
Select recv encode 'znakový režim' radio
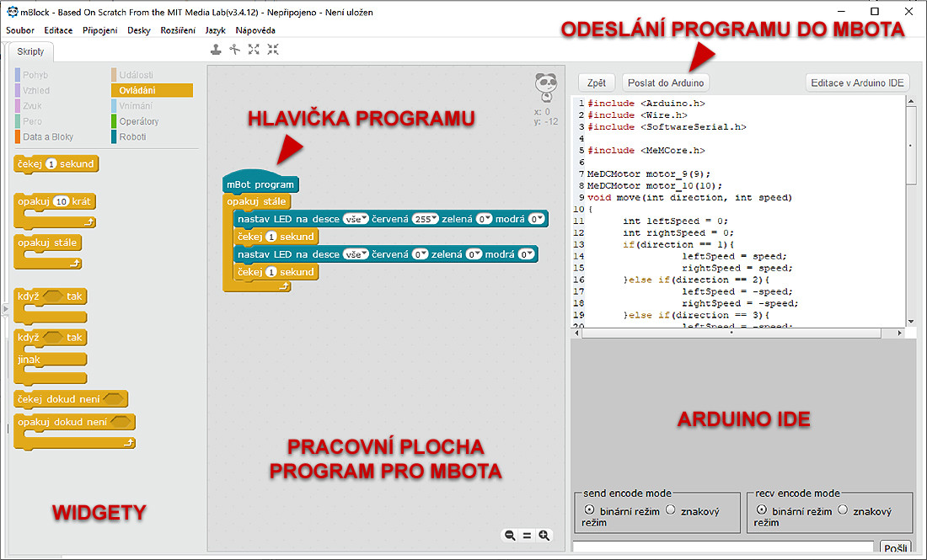pyautogui.click(x=843, y=509)
